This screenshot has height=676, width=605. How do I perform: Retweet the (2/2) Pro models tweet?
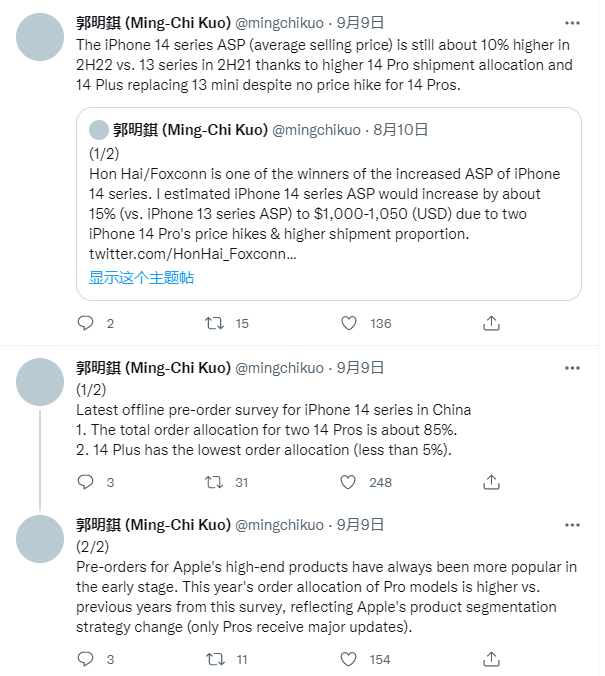[214, 659]
